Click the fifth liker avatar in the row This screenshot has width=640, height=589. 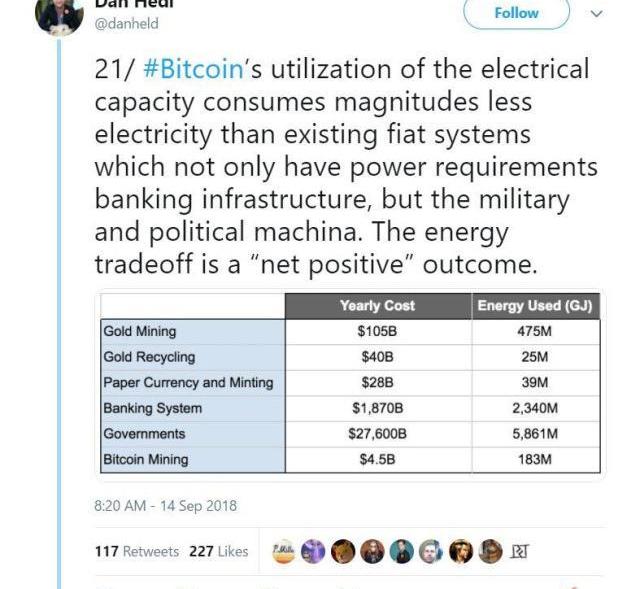tap(402, 551)
